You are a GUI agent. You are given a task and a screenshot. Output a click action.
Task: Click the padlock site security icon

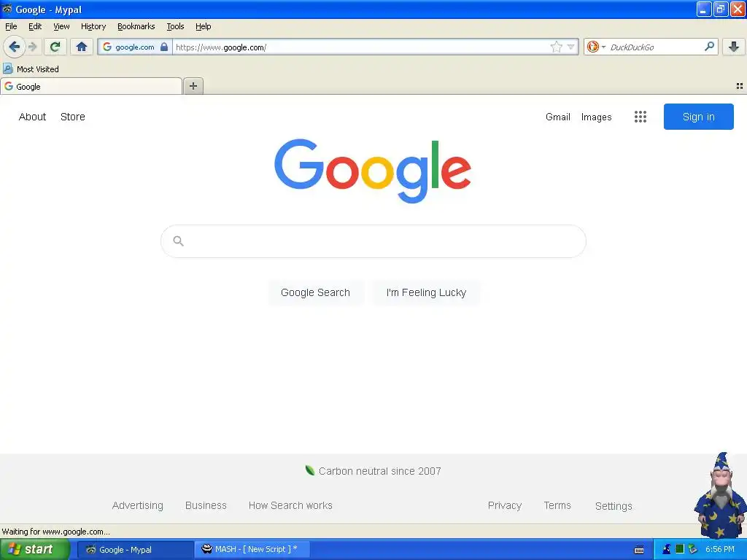click(164, 47)
